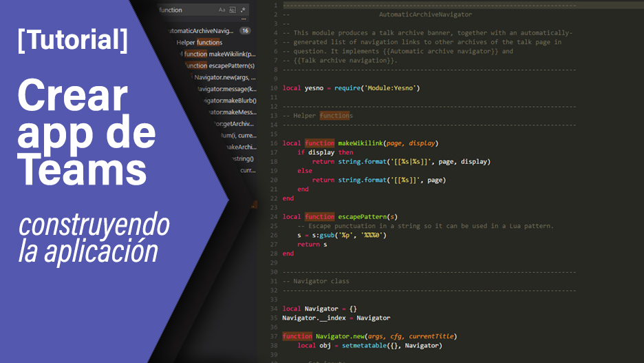The width and height of the screenshot is (644, 363).
Task: Click the 'Module:Yesno' string in the editor
Action: point(390,88)
